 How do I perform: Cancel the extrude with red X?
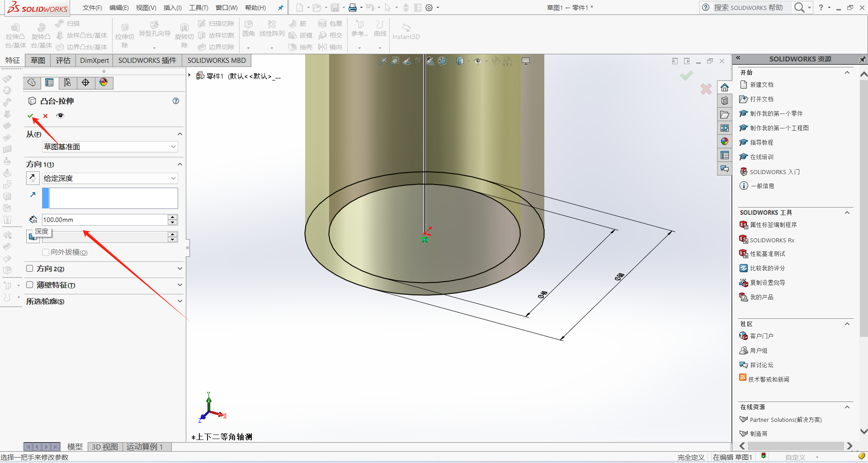pos(45,116)
